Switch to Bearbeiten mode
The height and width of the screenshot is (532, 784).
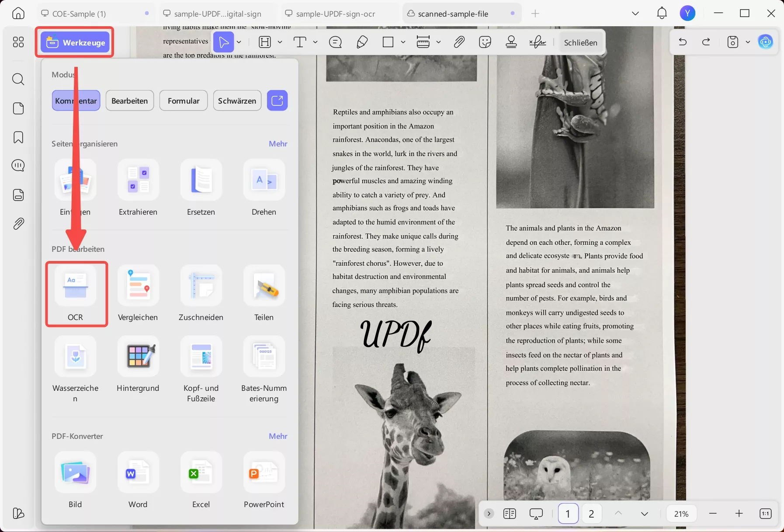pos(130,101)
